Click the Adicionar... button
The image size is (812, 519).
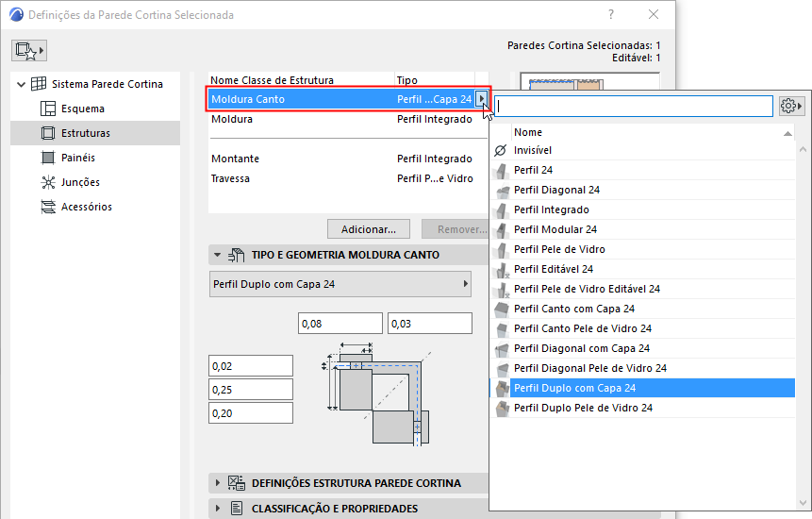tap(369, 229)
